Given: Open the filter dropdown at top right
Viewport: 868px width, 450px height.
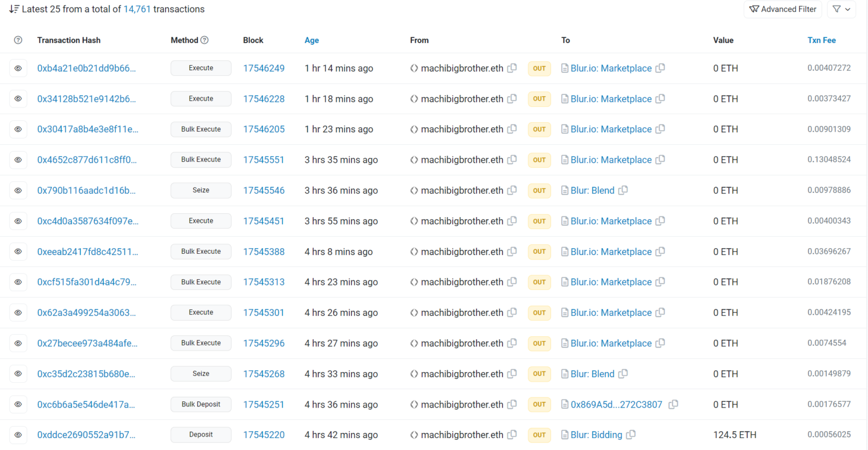Looking at the screenshot, I should pos(841,9).
